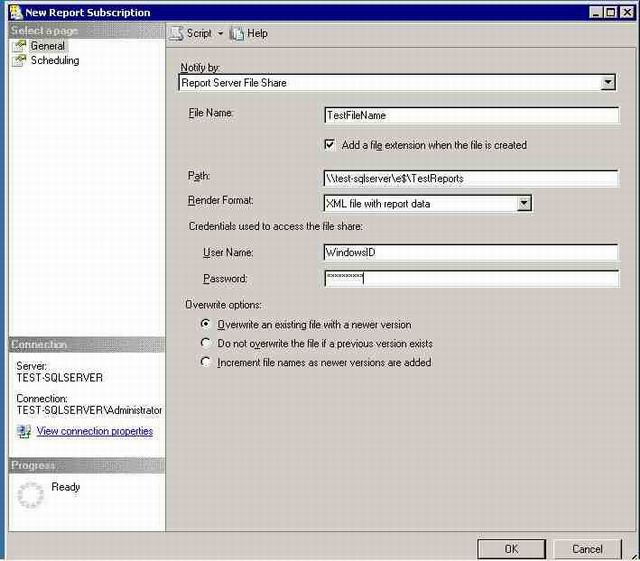Open the Notify by dropdown
The height and width of the screenshot is (561, 640).
coord(608,83)
